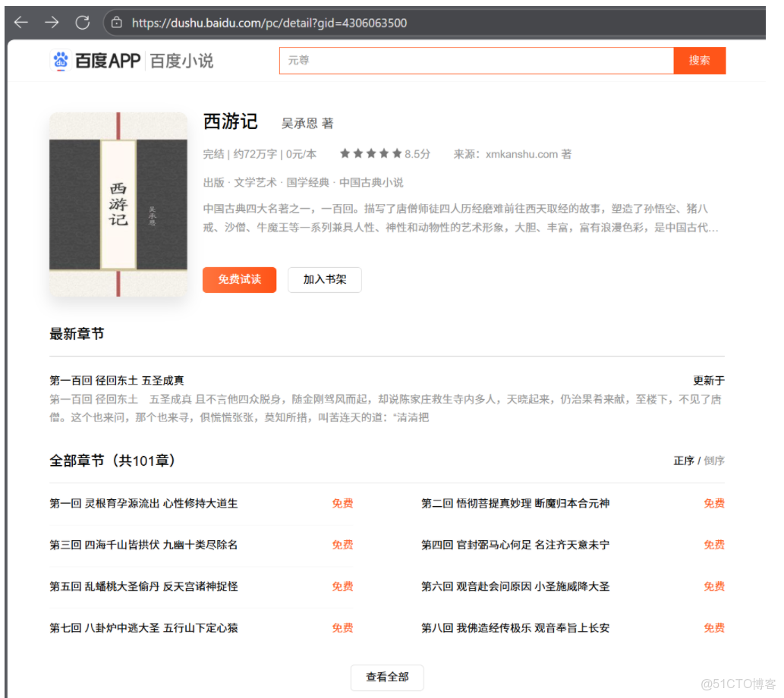Click the Baidu APP bear logo
The height and width of the screenshot is (698, 784).
pyautogui.click(x=61, y=60)
